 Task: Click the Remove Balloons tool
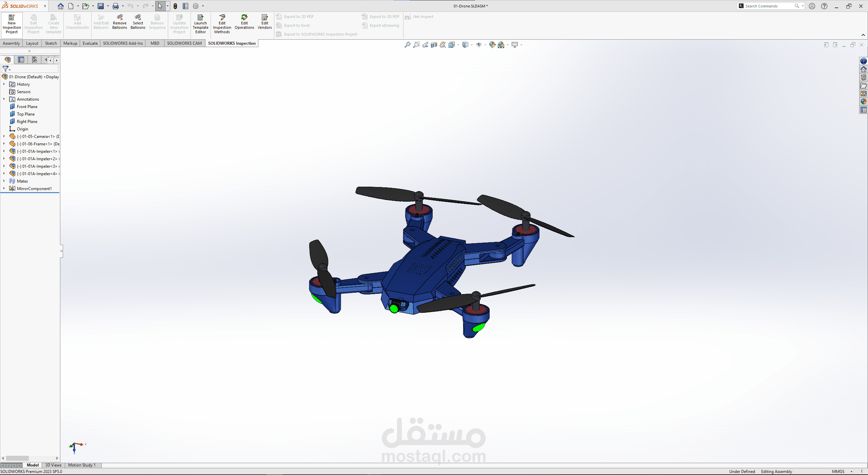[x=120, y=22]
